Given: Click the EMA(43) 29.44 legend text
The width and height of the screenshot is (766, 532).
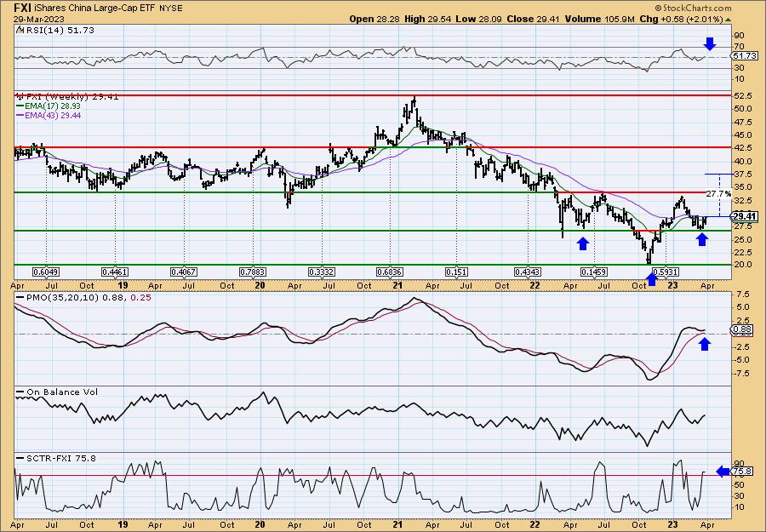Looking at the screenshot, I should [x=52, y=116].
